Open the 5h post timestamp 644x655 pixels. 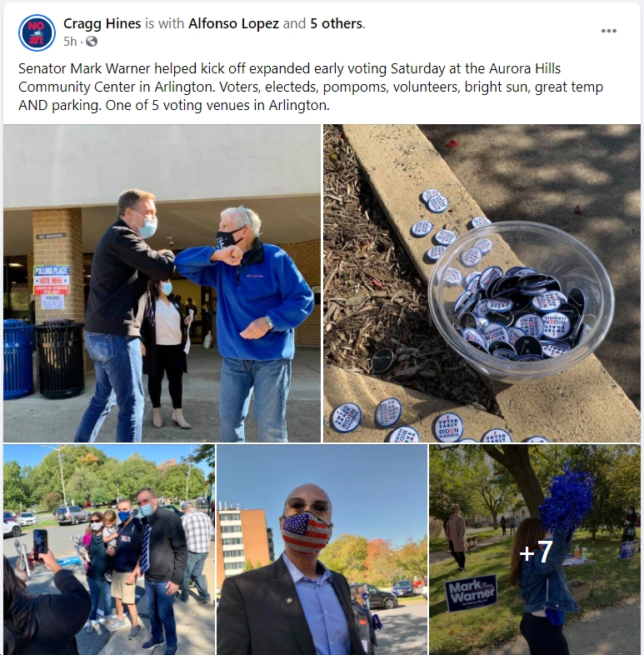70,42
